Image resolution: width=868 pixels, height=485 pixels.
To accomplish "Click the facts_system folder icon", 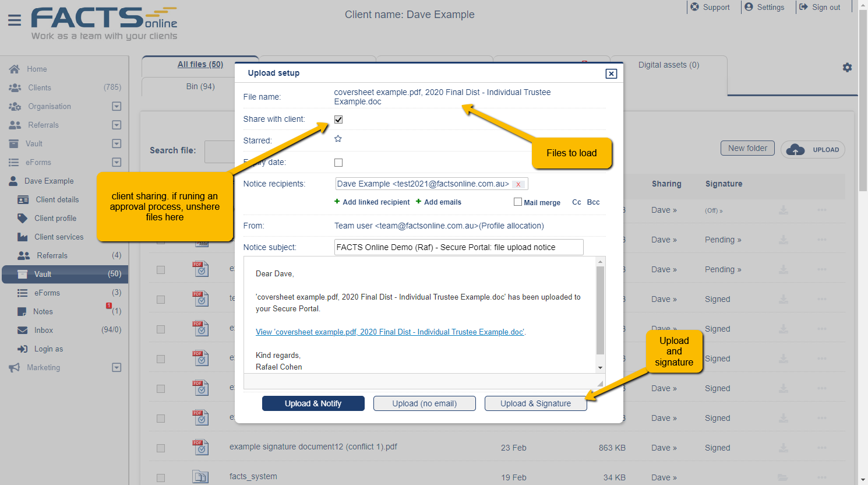I will 200,477.
